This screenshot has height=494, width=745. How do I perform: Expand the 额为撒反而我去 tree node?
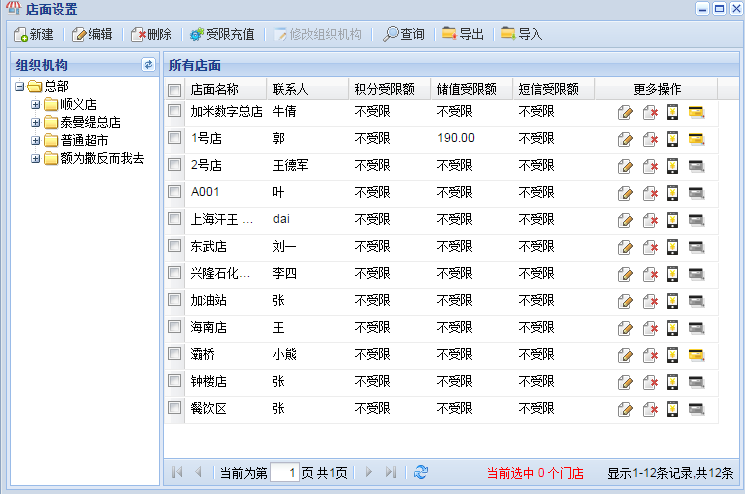[x=36, y=158]
